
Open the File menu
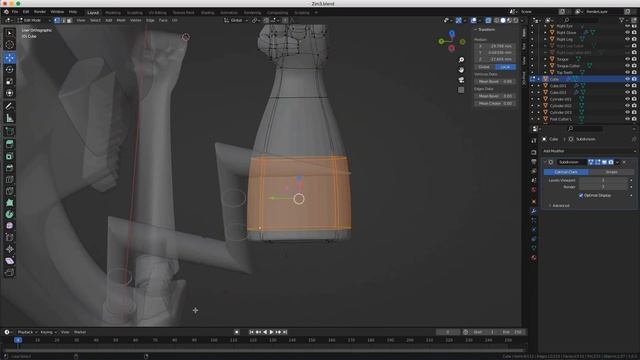click(x=15, y=12)
